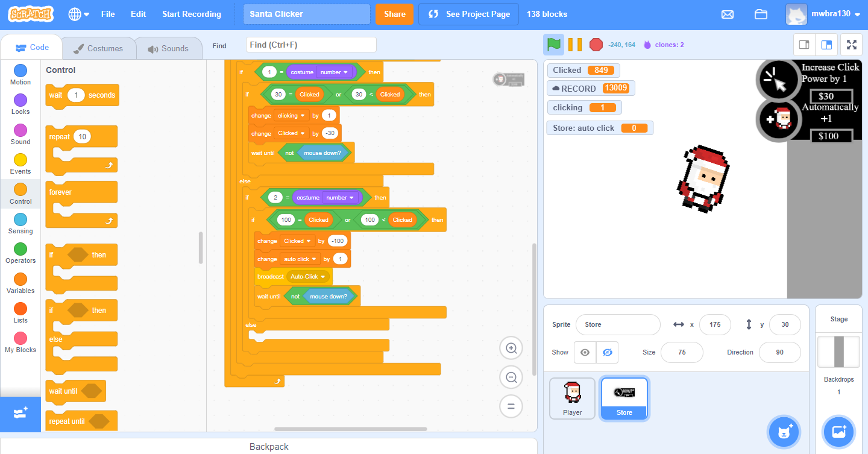Open Clicked dropdown in change by -30 block
The height and width of the screenshot is (454, 868).
[x=292, y=133]
